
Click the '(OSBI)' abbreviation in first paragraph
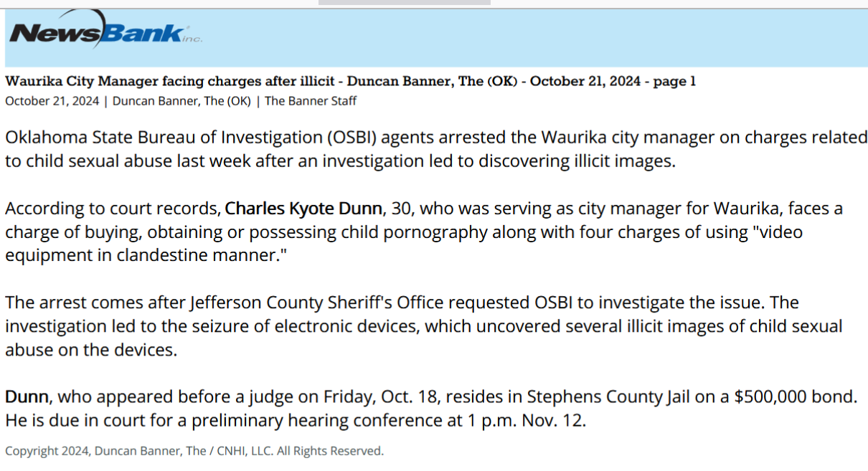(355, 138)
